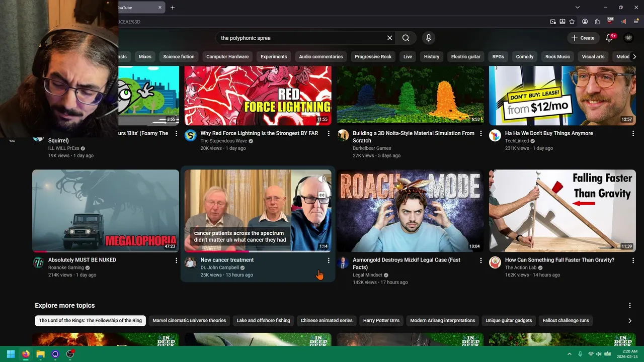This screenshot has height=362, width=644.
Task: Click the install page app icon
Action: tap(562, 22)
